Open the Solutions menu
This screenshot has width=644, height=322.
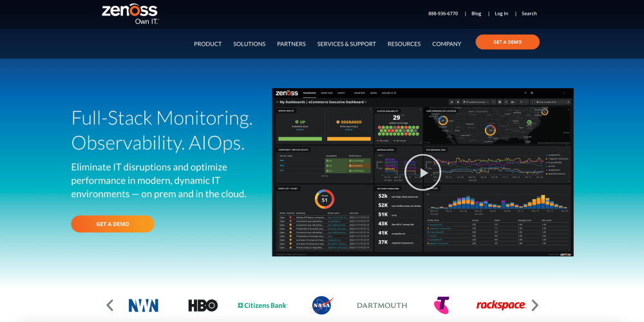[x=249, y=44]
